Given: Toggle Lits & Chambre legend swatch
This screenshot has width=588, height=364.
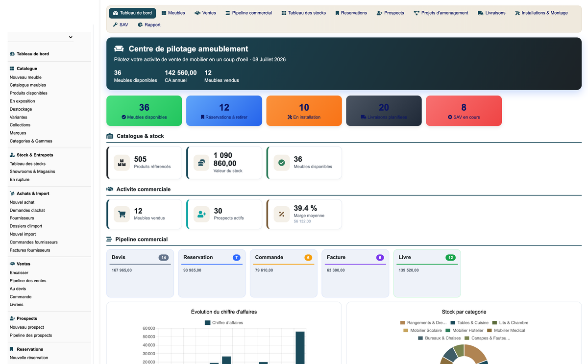Looking at the screenshot, I should coord(495,323).
